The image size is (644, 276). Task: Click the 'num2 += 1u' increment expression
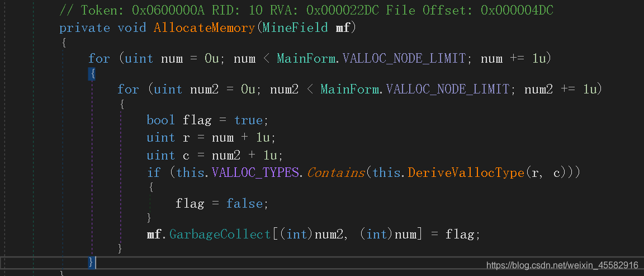pos(560,89)
